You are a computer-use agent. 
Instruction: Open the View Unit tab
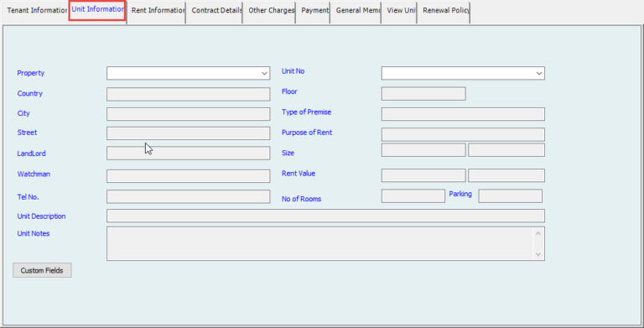[x=400, y=11]
